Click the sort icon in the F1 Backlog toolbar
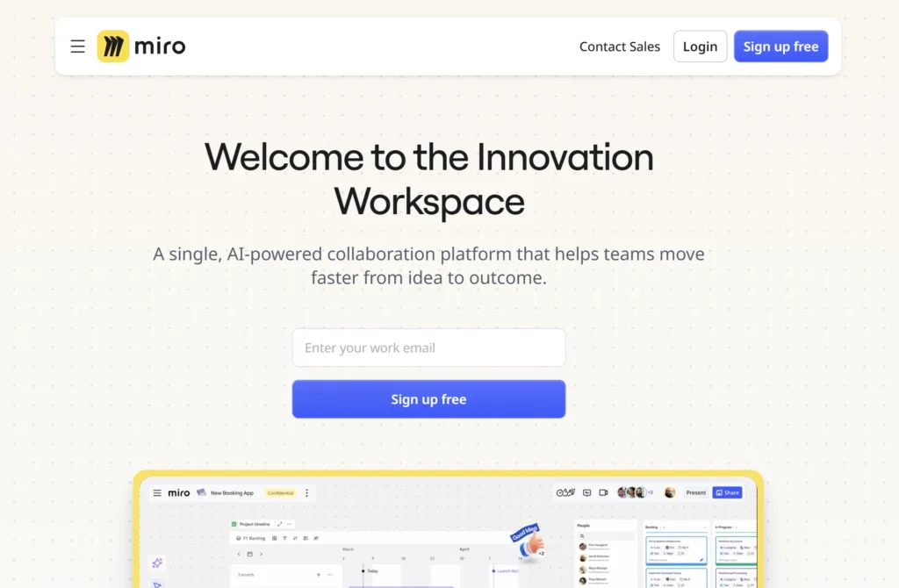This screenshot has width=899, height=588. pyautogui.click(x=295, y=538)
